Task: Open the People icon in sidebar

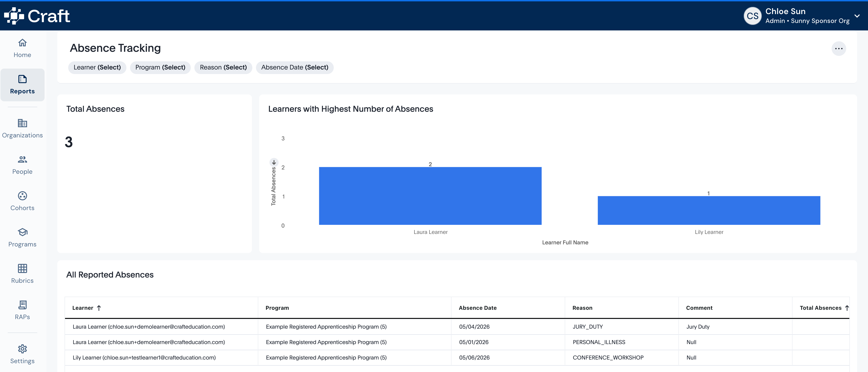Action: pos(22,159)
